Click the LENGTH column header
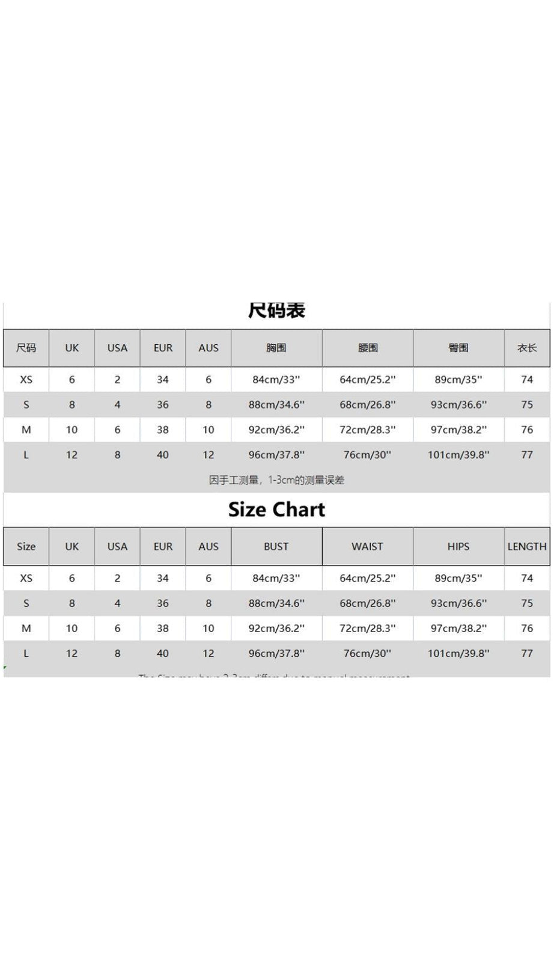Viewport: 554px width, 980px height. coord(527,546)
